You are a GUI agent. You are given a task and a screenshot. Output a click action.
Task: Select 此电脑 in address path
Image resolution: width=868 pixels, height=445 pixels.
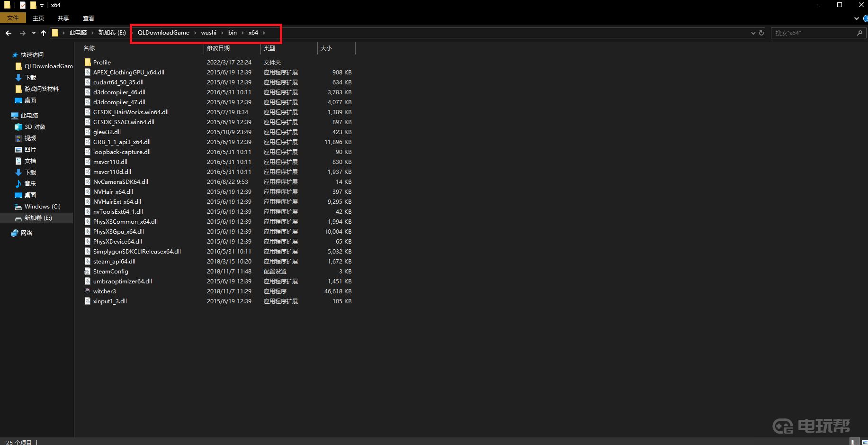[x=78, y=33]
